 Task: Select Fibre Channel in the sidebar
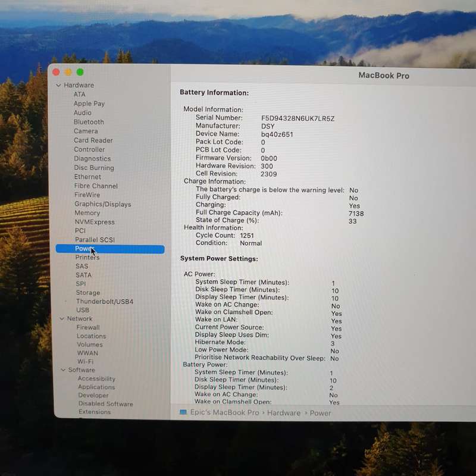point(96,186)
